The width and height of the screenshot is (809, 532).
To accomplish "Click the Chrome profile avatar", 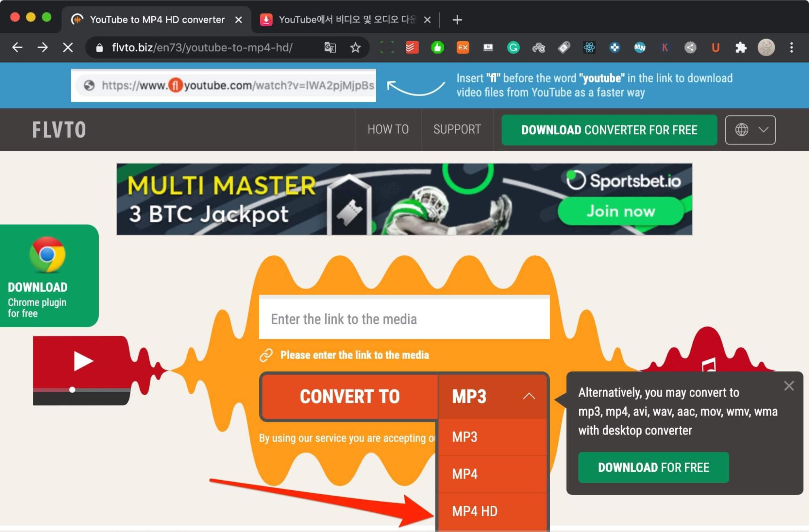I will [x=766, y=48].
